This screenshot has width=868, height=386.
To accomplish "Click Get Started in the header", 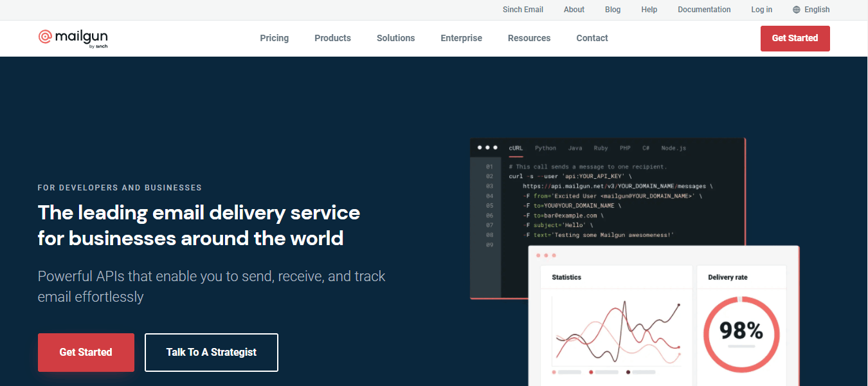I will (x=795, y=38).
